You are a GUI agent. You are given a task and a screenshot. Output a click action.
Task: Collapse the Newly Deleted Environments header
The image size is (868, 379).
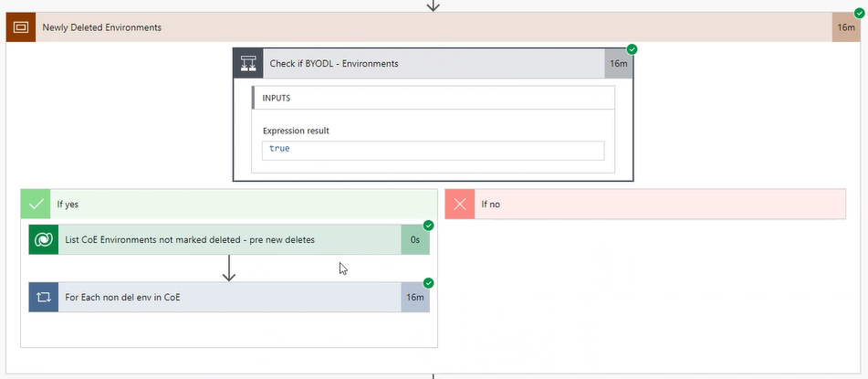pos(434,27)
